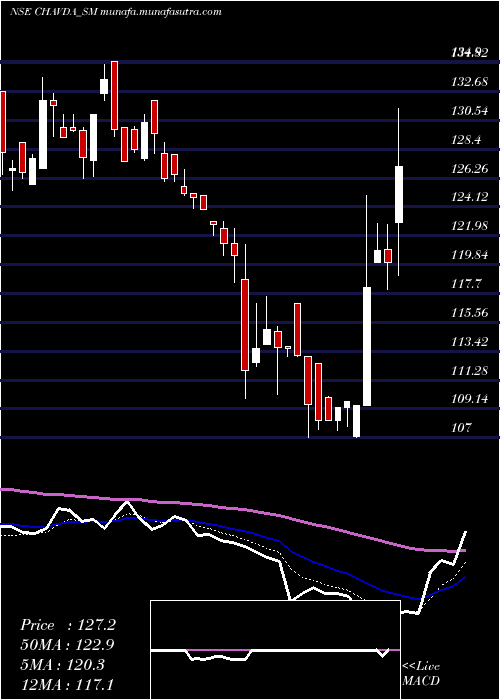
Task: Click the 50MA : 122.9 readout
Action: click(67, 645)
